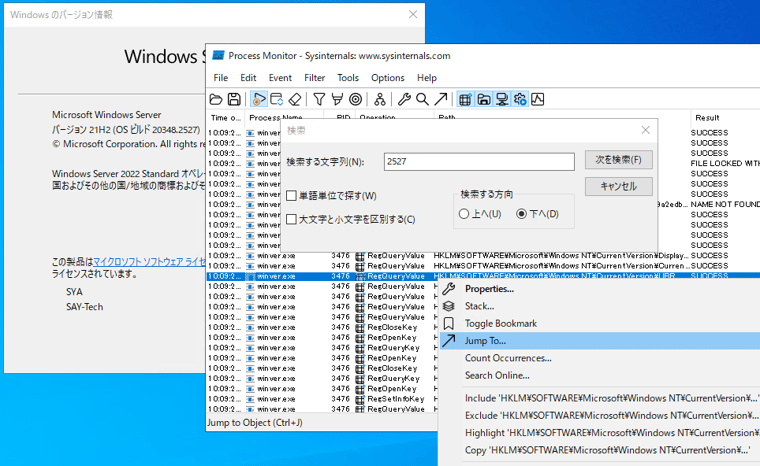
Task: Toggle the Capture events toolbar icon
Action: 258,99
